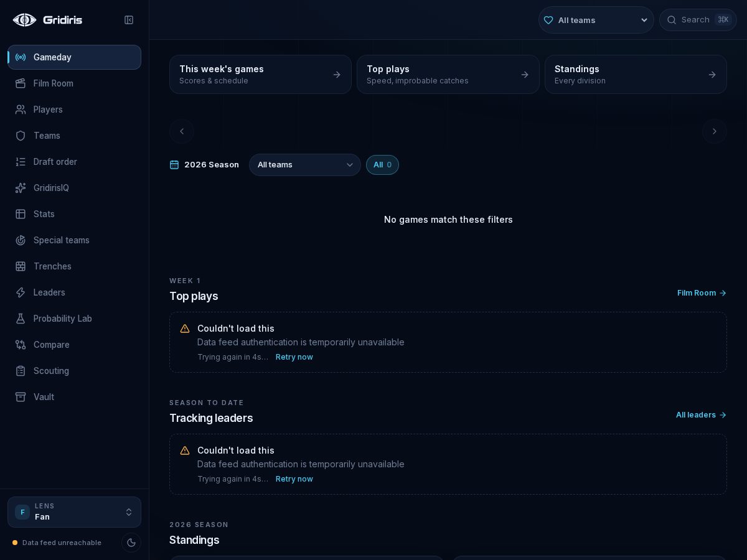Open the All leaders link

[702, 415]
